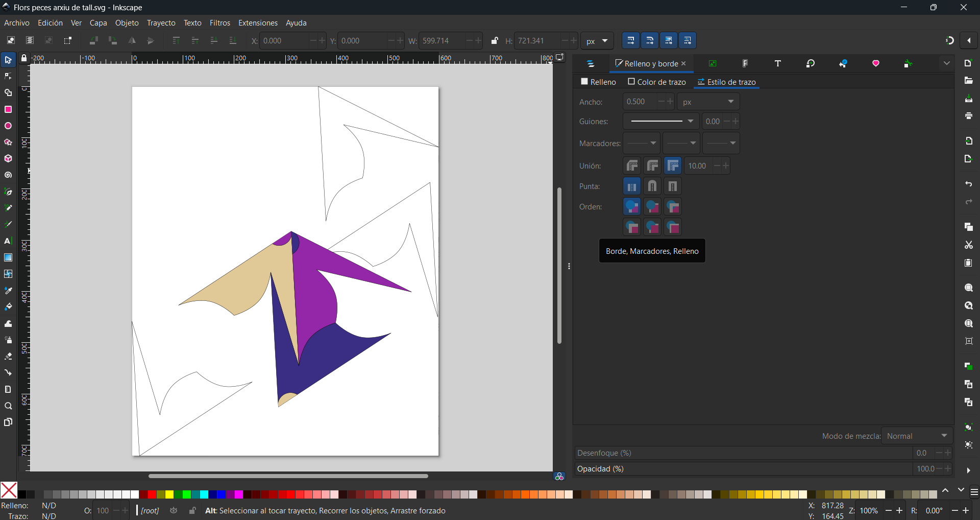Toggle the width/height lock ratio
Image resolution: width=980 pixels, height=520 pixels.
pyautogui.click(x=494, y=41)
